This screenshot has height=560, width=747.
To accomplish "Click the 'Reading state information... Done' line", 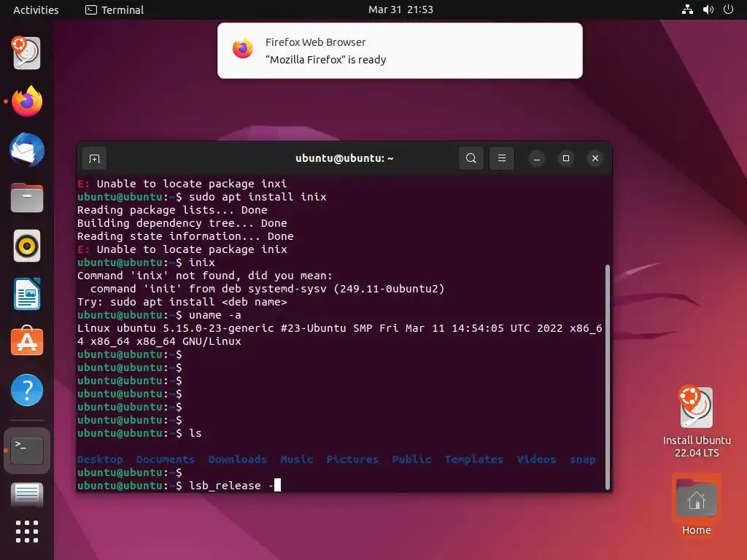I will (185, 236).
